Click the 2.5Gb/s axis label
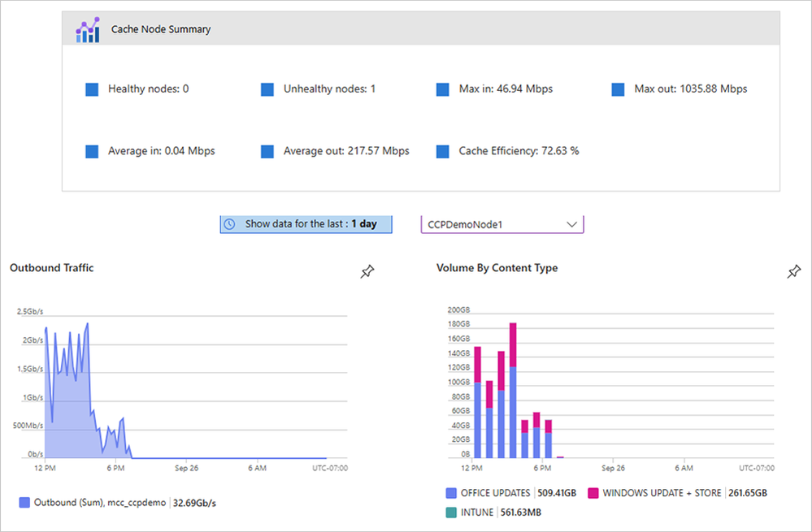 (x=30, y=312)
